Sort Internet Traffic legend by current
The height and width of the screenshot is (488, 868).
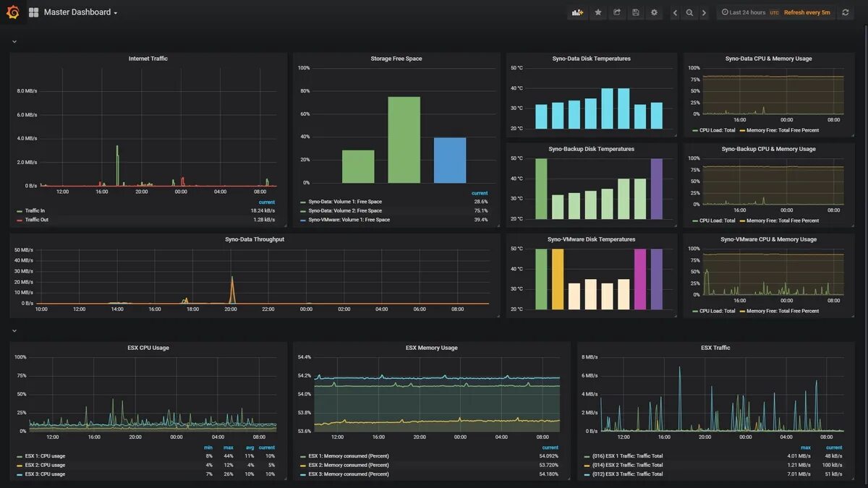coord(267,202)
